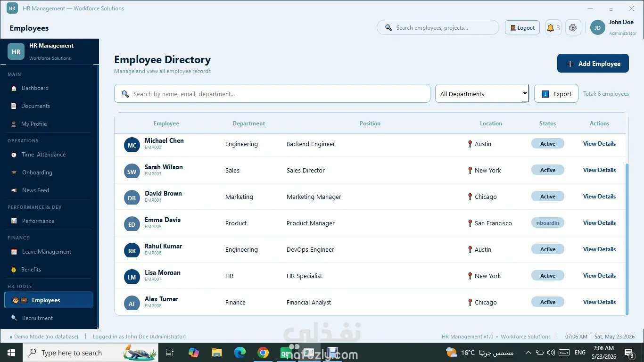Click the location pin beside San Francisco
Viewport: 644px width, 362px height.
[470, 223]
